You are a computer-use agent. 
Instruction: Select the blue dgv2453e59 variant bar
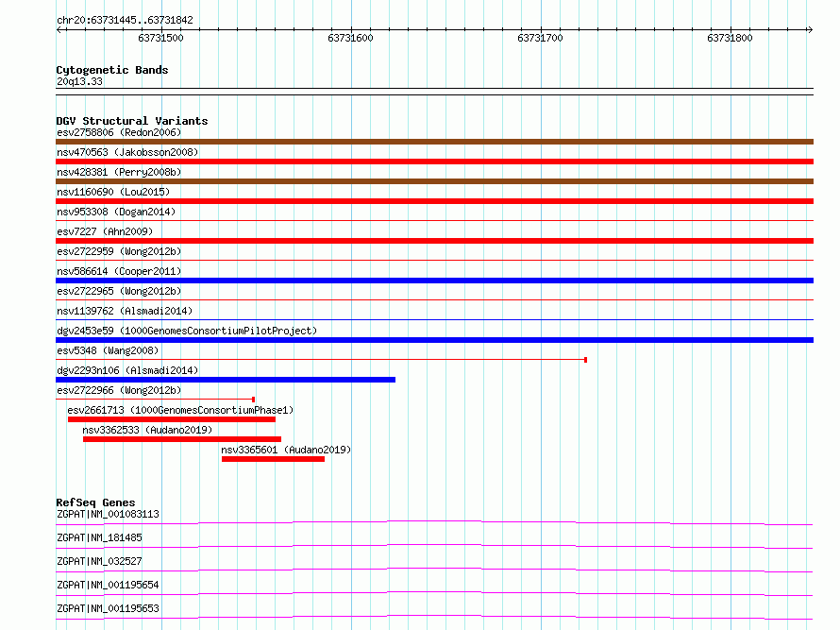(x=434, y=340)
